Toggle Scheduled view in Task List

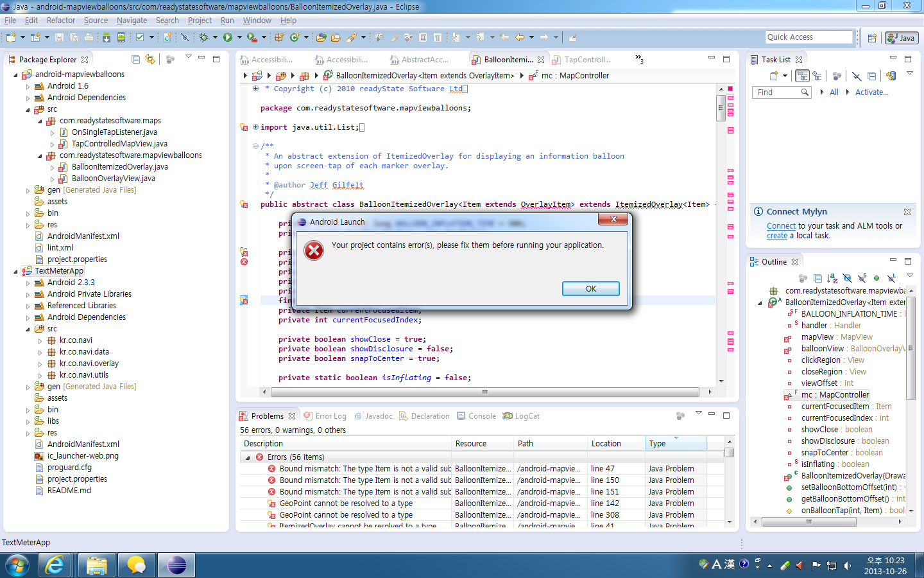817,76
